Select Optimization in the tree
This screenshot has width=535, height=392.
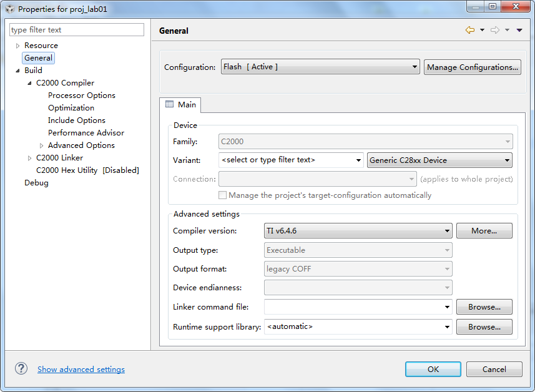[71, 108]
